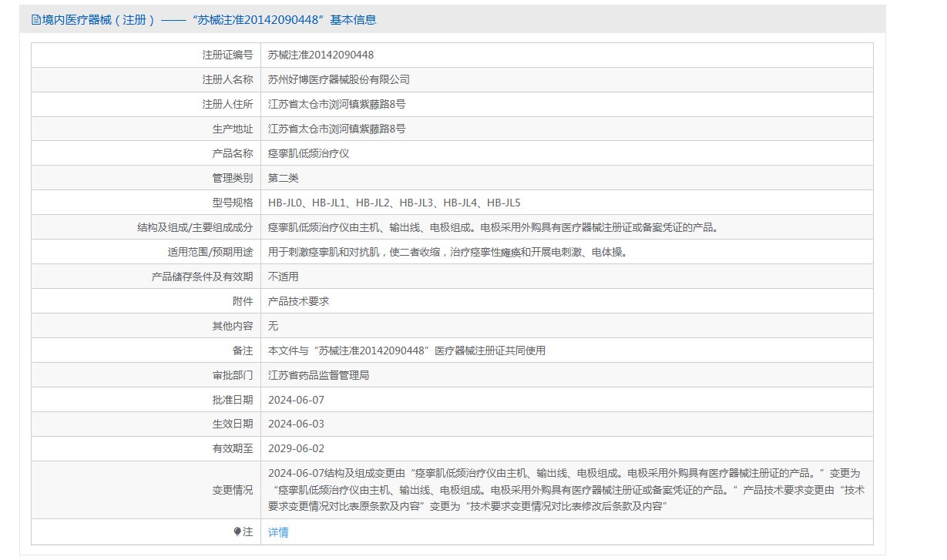The image size is (947, 560).
Task: Click the 变更情况 change history text
Action: tap(566, 489)
